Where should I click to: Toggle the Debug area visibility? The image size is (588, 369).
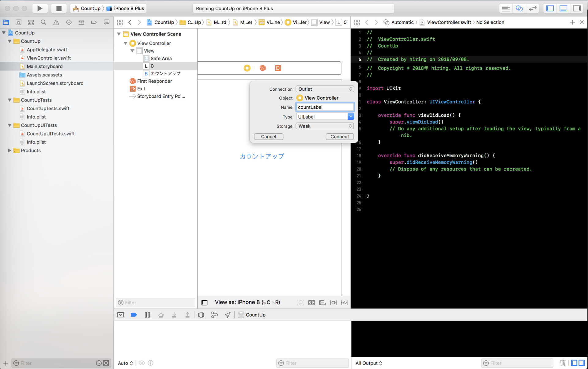[563, 8]
